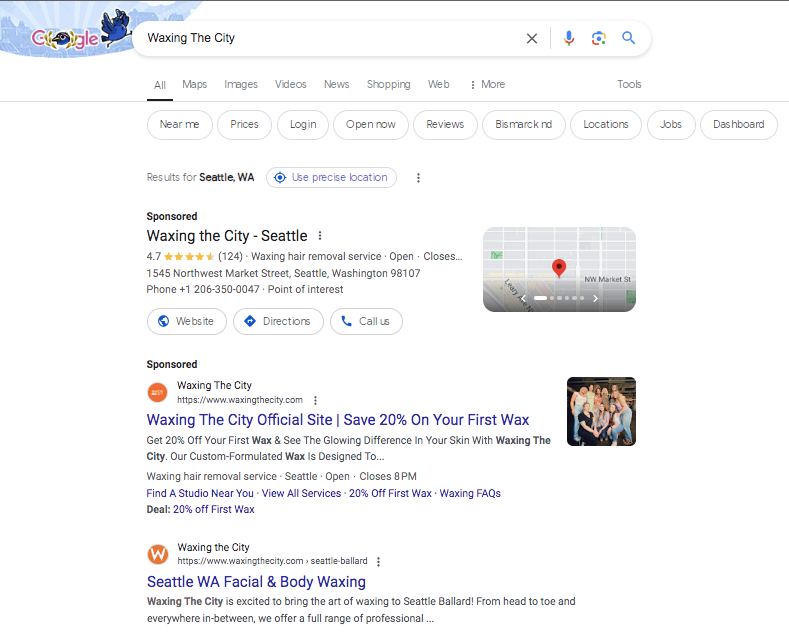Open Waxing The City Official Site ad link

click(338, 420)
